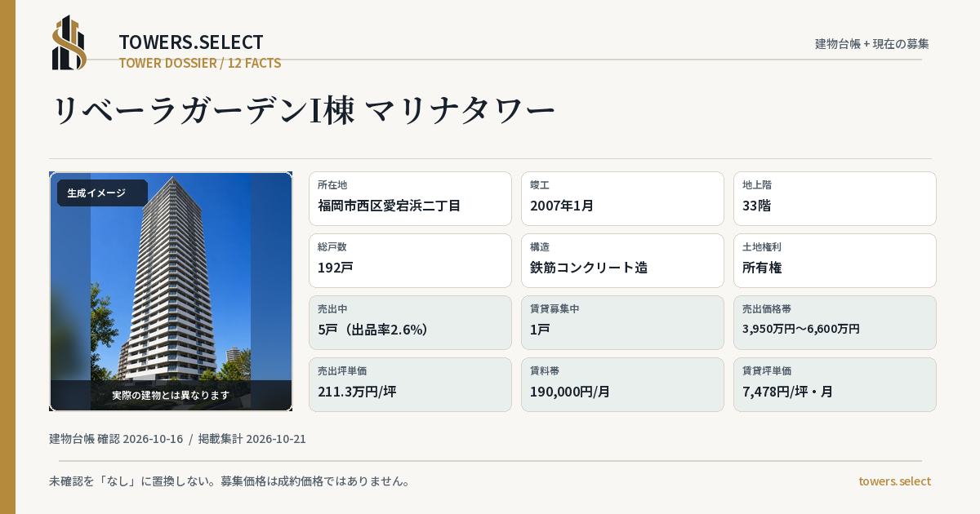The height and width of the screenshot is (514, 980).
Task: Click the リベーラガーデンI棟 マリナタワー title
Action: click(304, 111)
